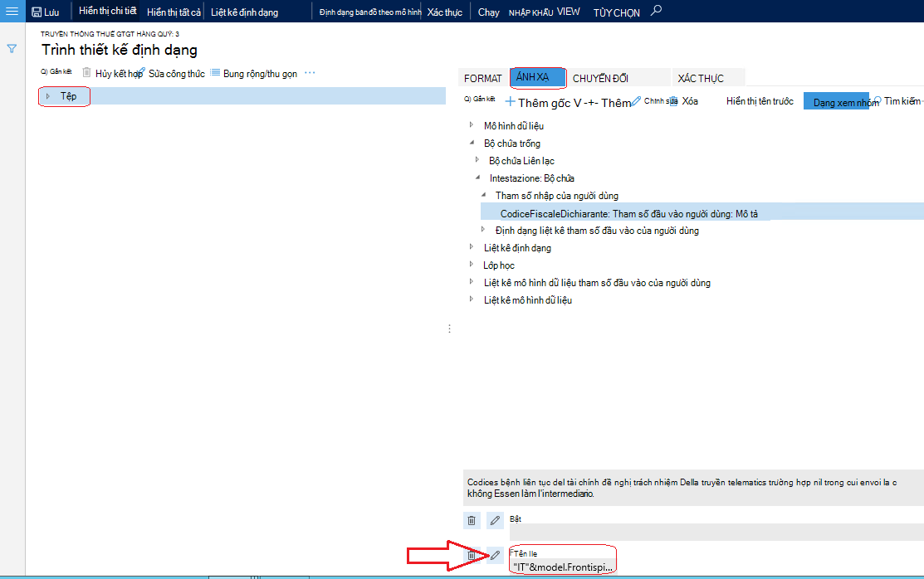The width and height of the screenshot is (924, 579).
Task: Toggle Dạng xem nhóm view button
Action: (837, 101)
